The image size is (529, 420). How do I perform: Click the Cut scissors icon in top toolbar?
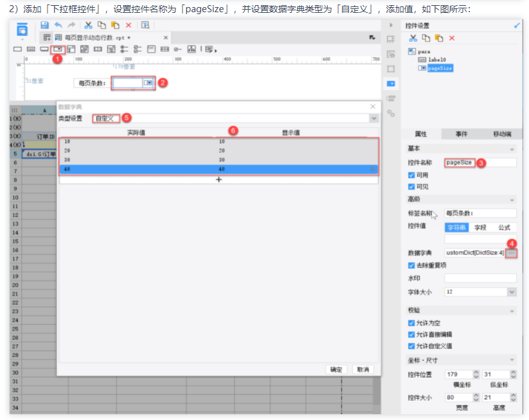pos(87,25)
